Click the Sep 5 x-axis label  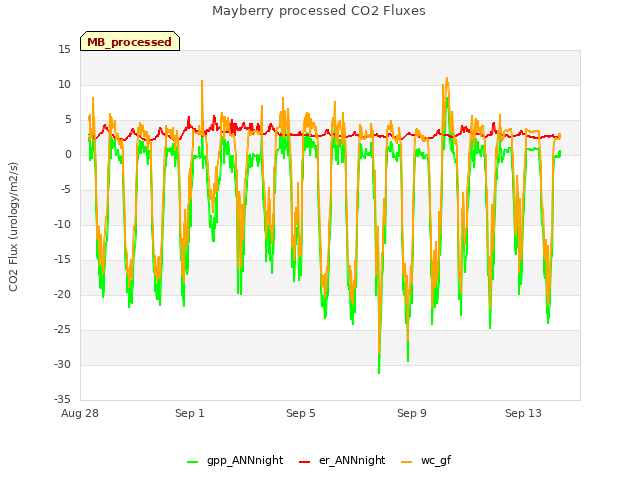pos(301,413)
